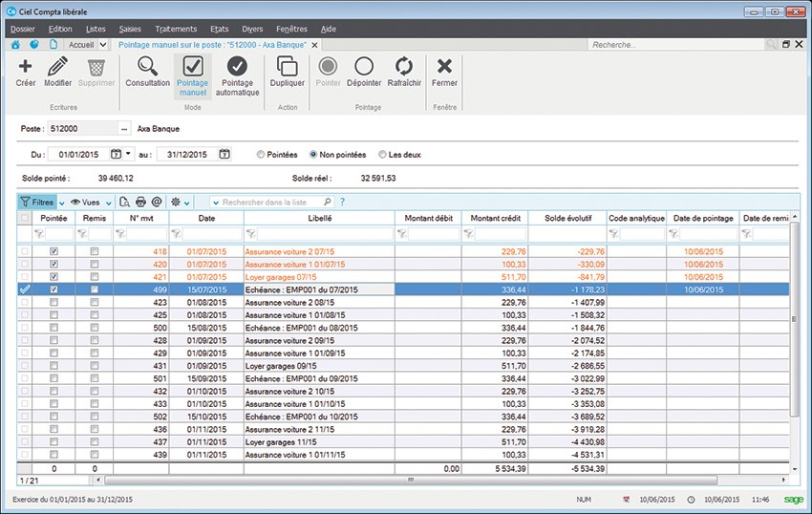The image size is (812, 514).
Task: Open calendar for end date 31/12/2015
Action: tap(224, 154)
